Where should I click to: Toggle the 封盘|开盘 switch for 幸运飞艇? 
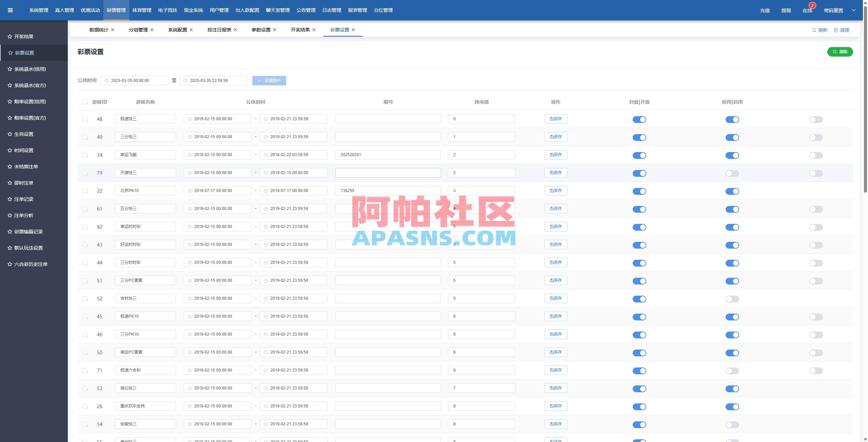(x=639, y=155)
